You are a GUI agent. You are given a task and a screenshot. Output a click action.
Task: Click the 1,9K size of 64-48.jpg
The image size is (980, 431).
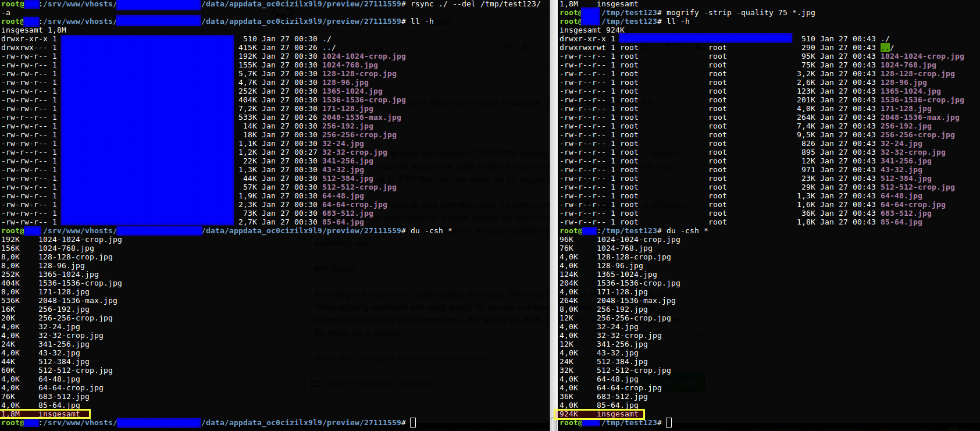(x=248, y=196)
